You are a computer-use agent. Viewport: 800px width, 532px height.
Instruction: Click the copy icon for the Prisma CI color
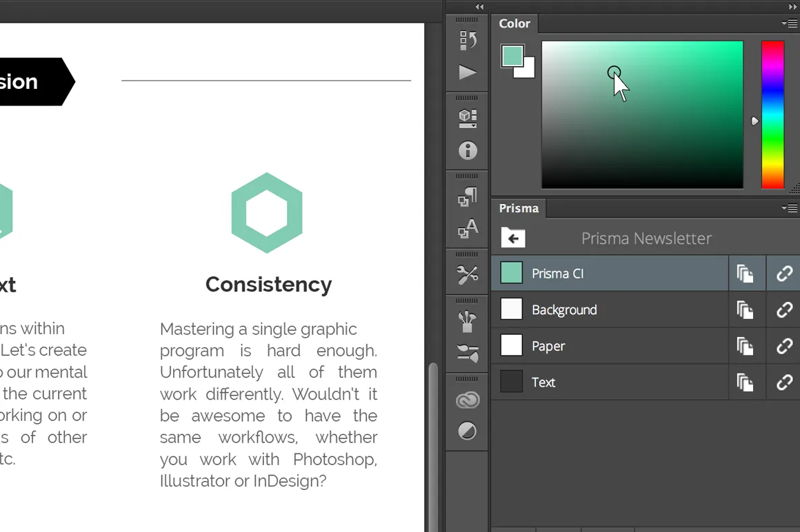point(746,273)
